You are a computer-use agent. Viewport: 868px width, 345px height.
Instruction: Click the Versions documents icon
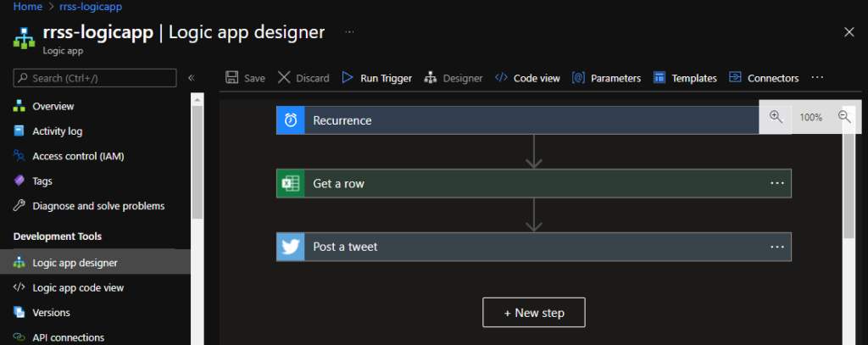[19, 313]
